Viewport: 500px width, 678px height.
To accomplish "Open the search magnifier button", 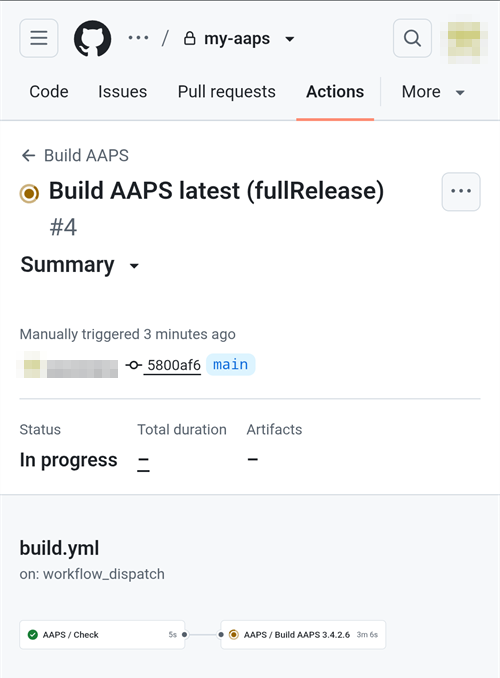I will point(412,38).
